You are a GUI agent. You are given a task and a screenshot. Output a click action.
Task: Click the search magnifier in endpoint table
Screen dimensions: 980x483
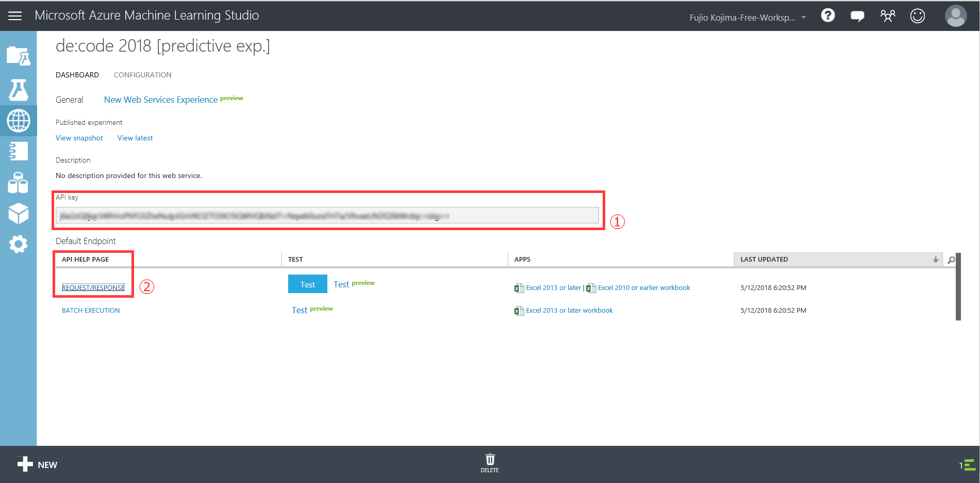[x=951, y=260]
